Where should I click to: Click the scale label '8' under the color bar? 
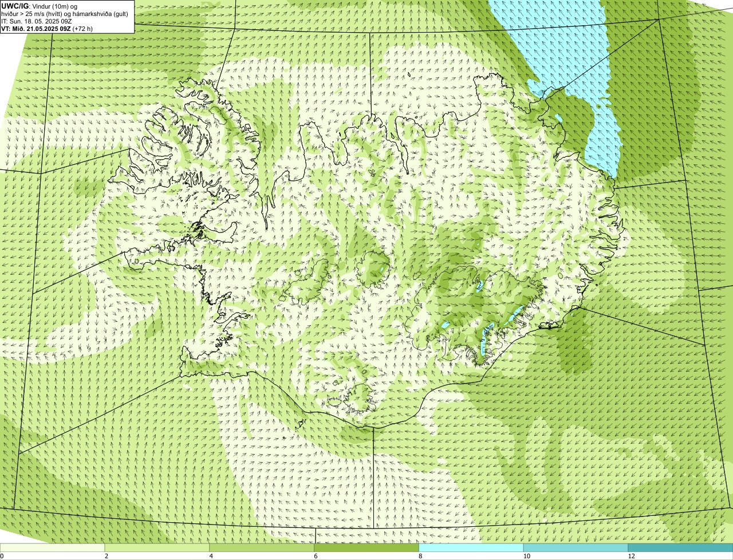tap(420, 556)
